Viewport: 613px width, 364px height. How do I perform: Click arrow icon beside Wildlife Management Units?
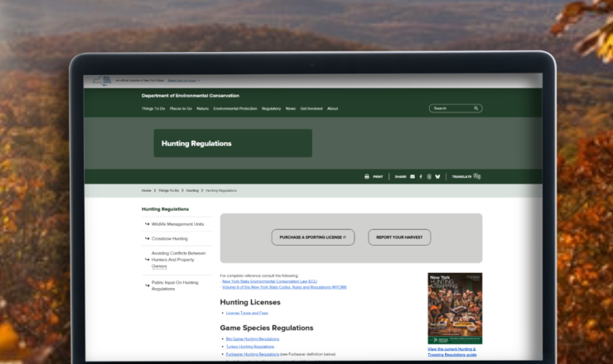(147, 224)
